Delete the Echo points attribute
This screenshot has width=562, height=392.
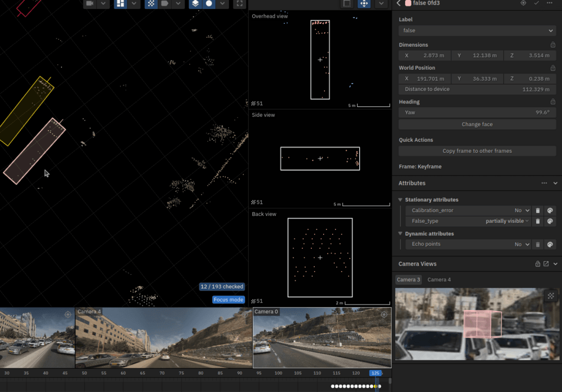coord(538,244)
